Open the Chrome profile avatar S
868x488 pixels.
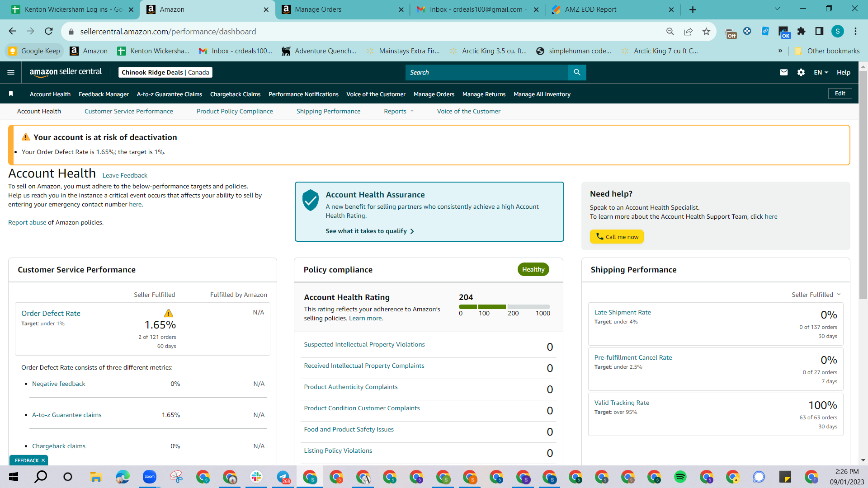pyautogui.click(x=838, y=31)
